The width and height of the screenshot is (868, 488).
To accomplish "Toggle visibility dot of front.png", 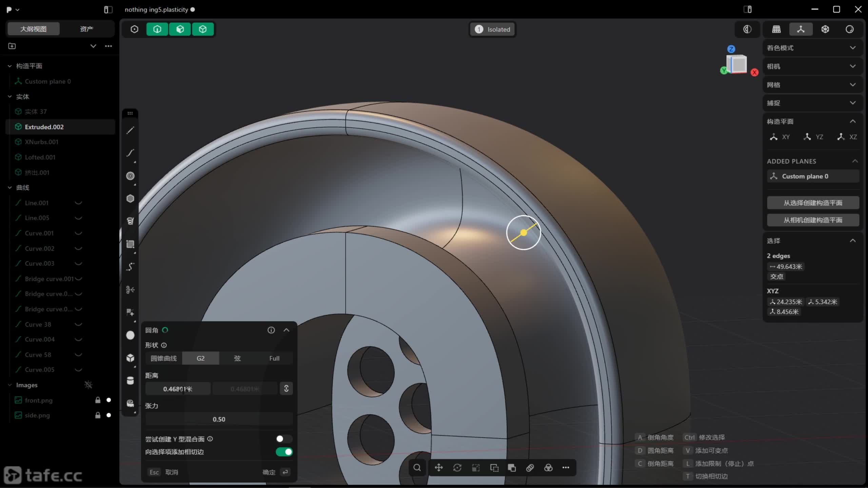I will point(108,400).
